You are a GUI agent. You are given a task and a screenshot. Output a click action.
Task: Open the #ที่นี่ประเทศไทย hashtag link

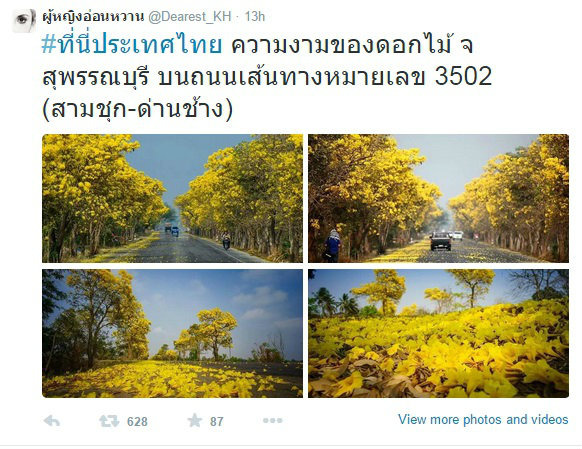click(x=132, y=45)
